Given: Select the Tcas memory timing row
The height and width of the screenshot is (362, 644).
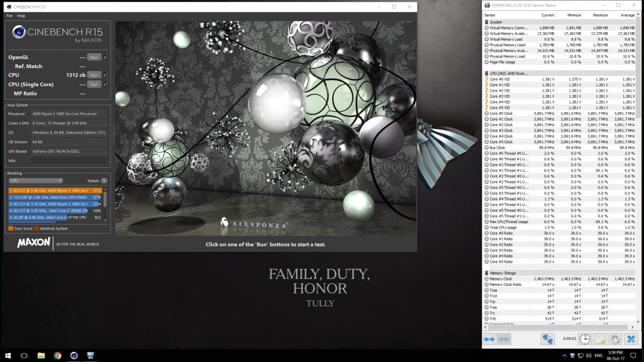Looking at the screenshot, I should (x=559, y=290).
